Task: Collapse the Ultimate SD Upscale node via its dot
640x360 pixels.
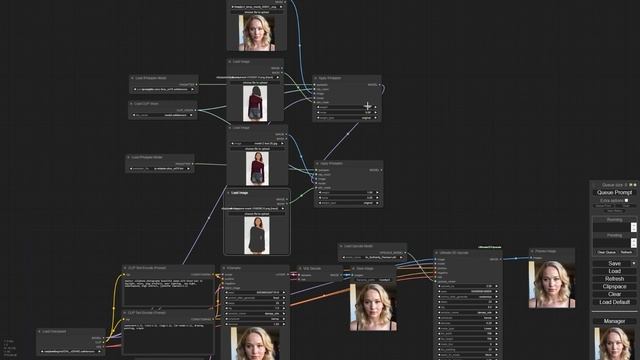Action: [x=436, y=253]
